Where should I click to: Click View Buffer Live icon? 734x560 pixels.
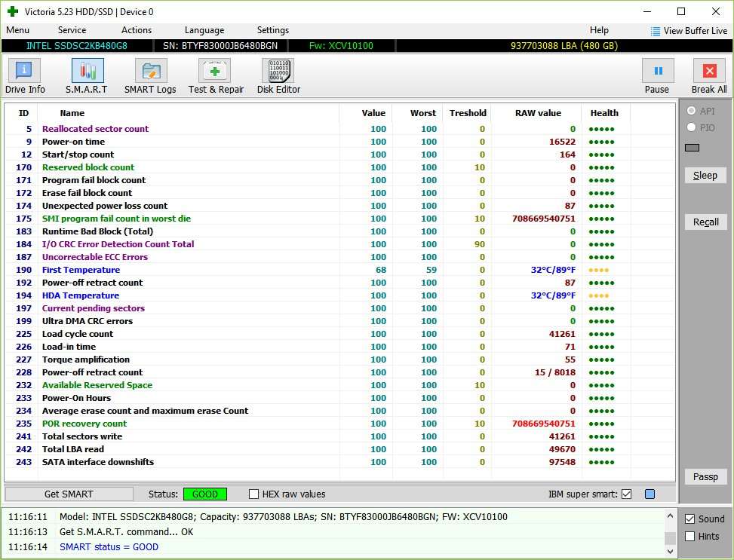click(x=656, y=31)
